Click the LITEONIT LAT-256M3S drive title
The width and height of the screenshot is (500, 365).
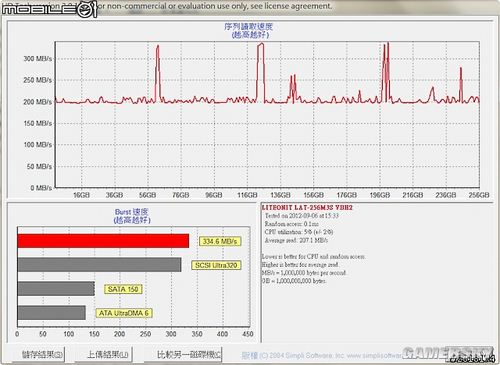tap(307, 208)
